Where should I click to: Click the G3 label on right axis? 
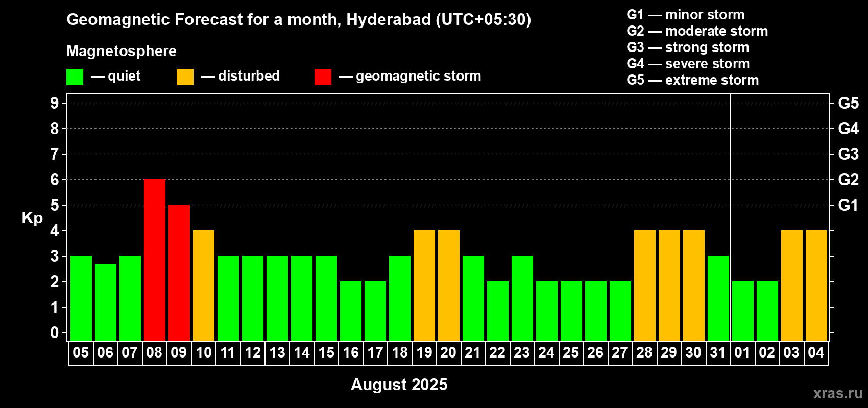click(x=849, y=154)
